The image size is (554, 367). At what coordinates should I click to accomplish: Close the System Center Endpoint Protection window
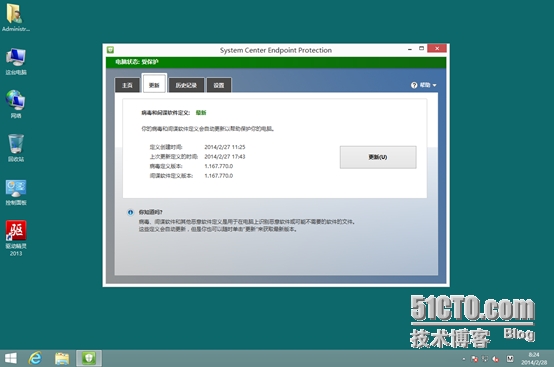437,48
